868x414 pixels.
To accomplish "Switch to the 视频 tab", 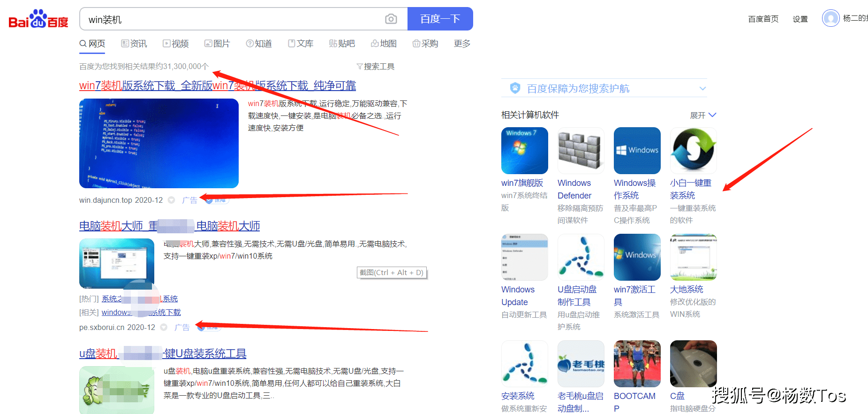I will click(x=176, y=44).
